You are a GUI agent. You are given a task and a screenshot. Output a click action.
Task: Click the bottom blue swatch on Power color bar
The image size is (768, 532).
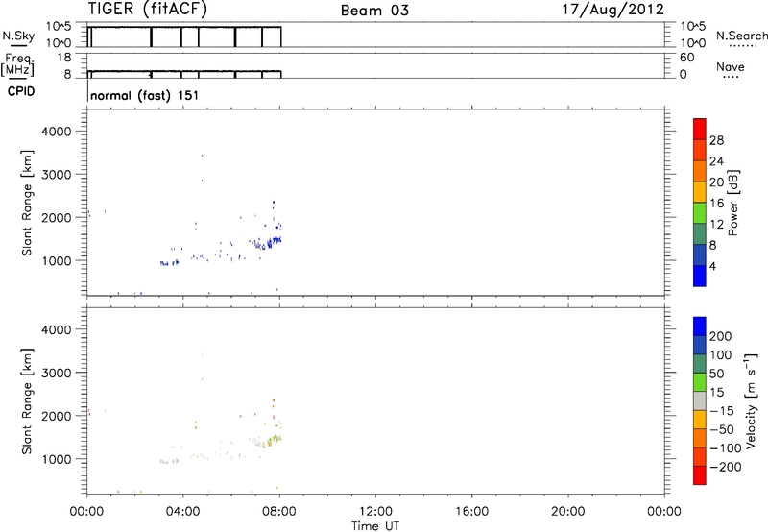(x=700, y=276)
